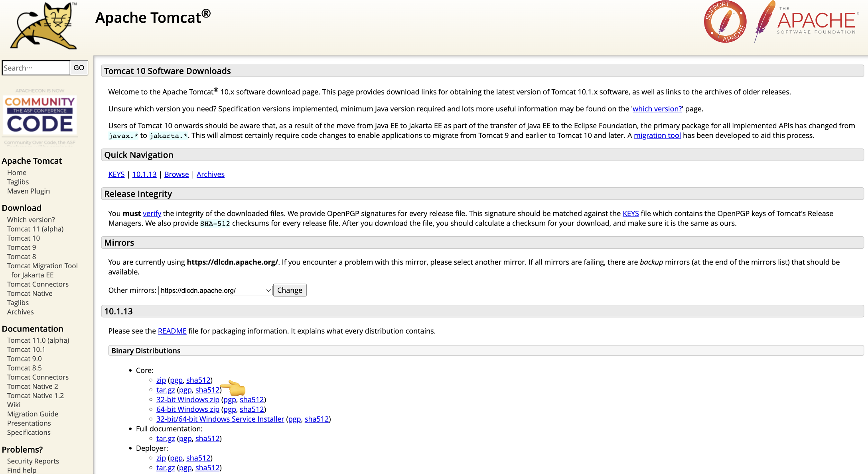Image resolution: width=868 pixels, height=475 pixels.
Task: Open the 'which version?' link
Action: (x=657, y=109)
